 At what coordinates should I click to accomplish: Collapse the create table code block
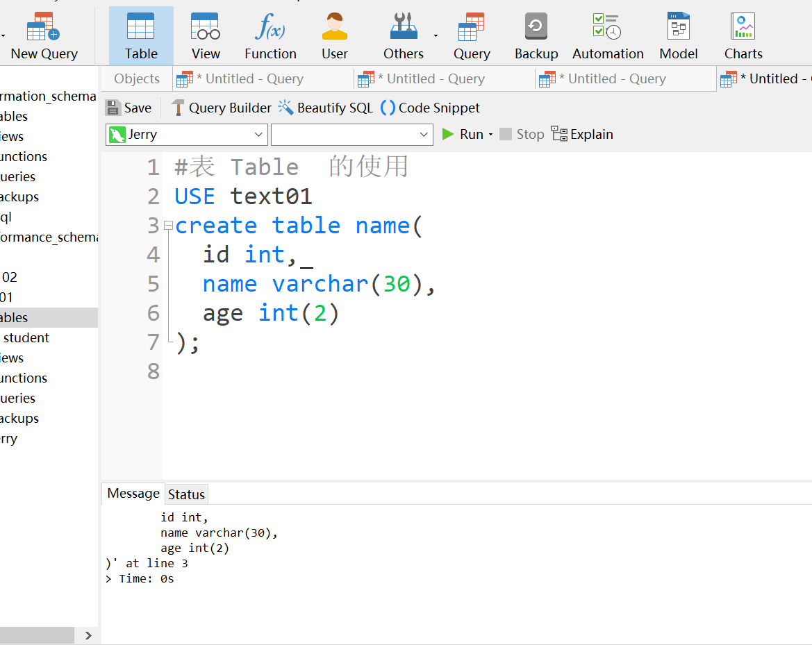point(168,225)
